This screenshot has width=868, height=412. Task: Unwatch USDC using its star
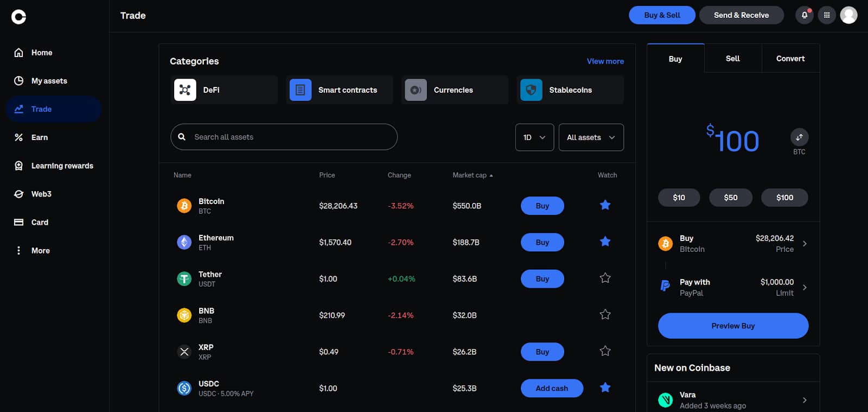pos(605,387)
